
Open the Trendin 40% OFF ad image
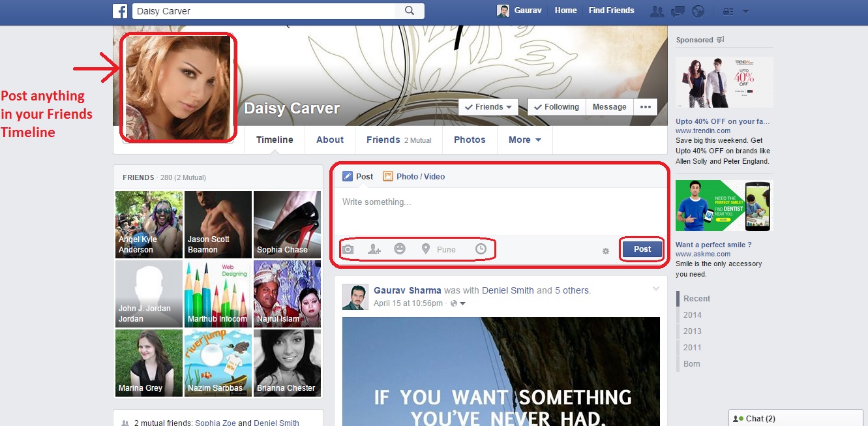(725, 82)
